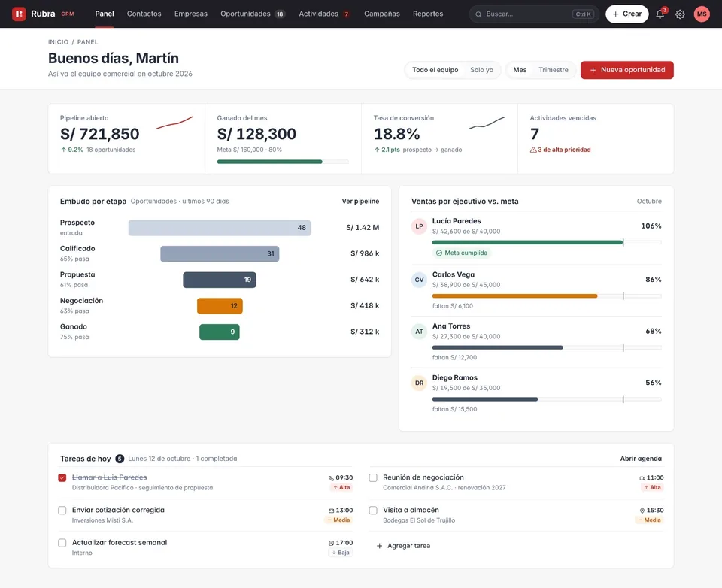The image size is (722, 588).
Task: Go to Campañas
Action: click(x=382, y=14)
